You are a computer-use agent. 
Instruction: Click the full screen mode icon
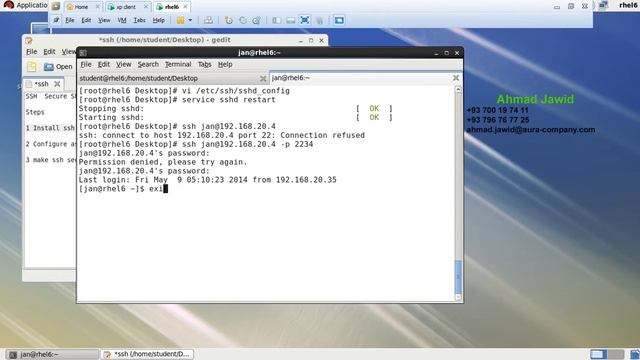[x=304, y=20]
